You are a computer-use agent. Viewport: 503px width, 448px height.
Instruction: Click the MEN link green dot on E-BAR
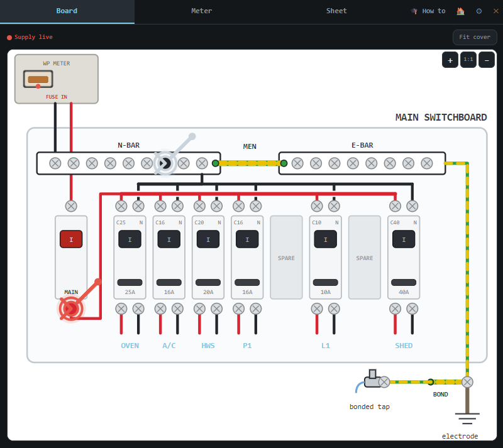pyautogui.click(x=284, y=163)
